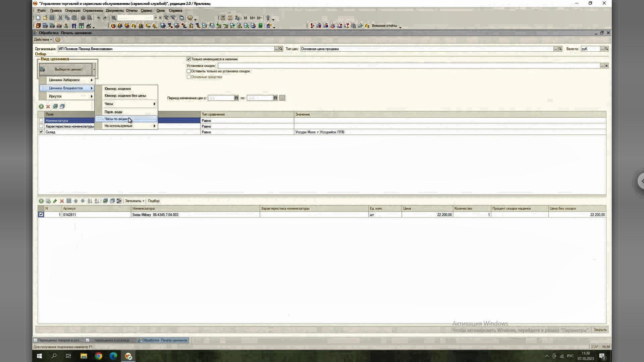Viewport: 644px width, 362px height.
Task: Click the Подбор button
Action: 154,201
